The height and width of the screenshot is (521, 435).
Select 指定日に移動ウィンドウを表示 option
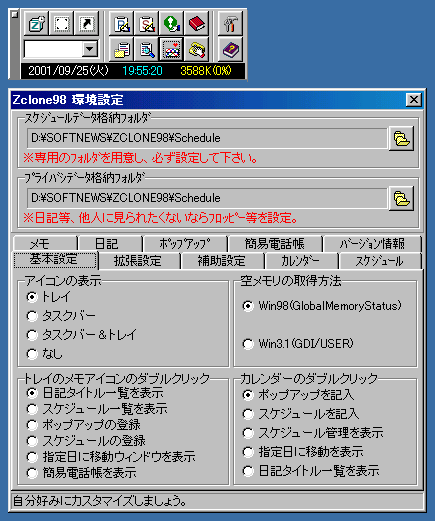pos(111,457)
